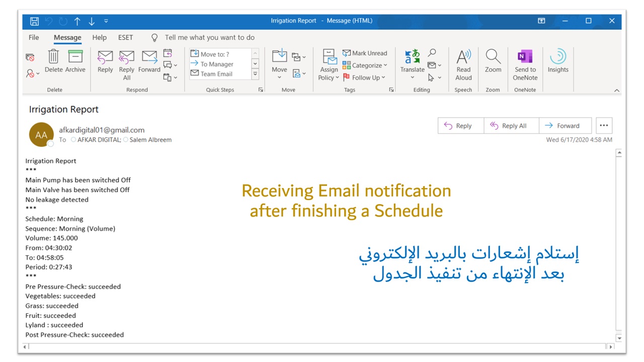This screenshot has height=362, width=644.
Task: Save the message with the Save icon
Action: (34, 21)
